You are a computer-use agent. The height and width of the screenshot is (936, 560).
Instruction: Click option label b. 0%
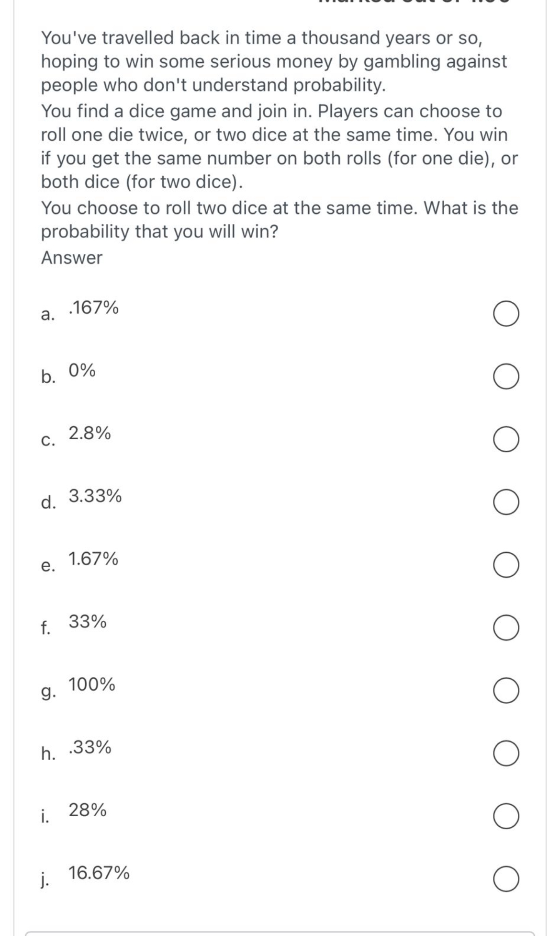point(68,374)
